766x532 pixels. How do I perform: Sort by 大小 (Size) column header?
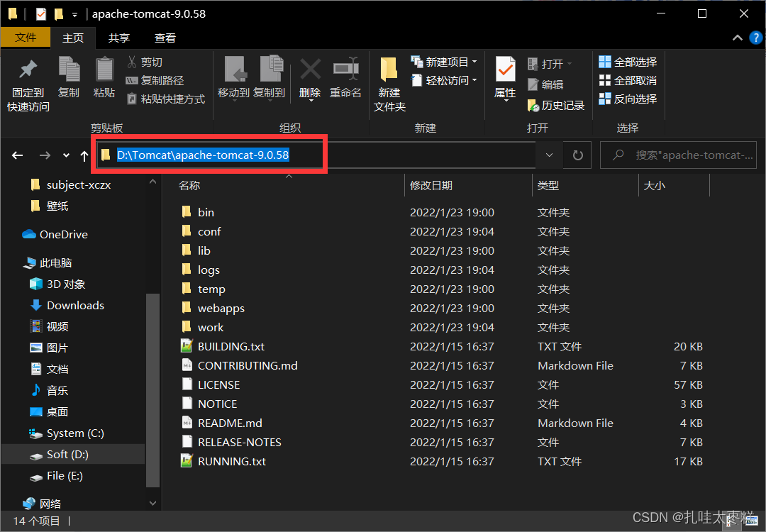coord(675,186)
